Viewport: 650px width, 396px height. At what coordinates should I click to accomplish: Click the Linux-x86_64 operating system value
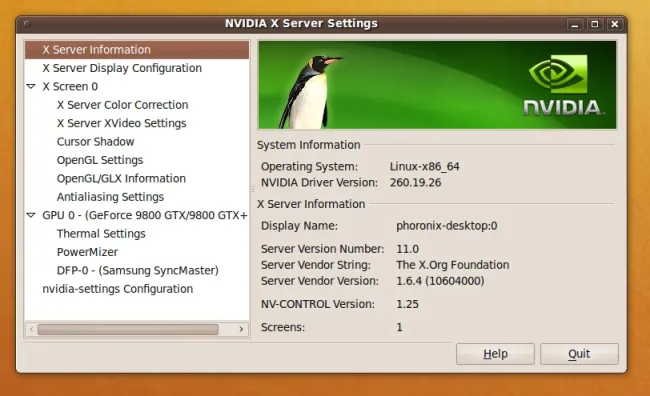(424, 167)
